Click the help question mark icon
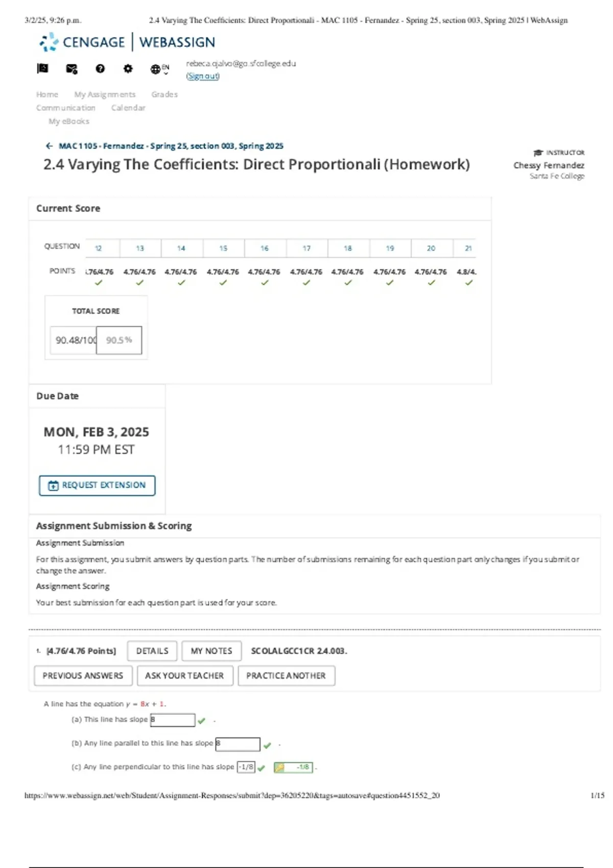Image resolution: width=613 pixels, height=868 pixels. [x=100, y=68]
